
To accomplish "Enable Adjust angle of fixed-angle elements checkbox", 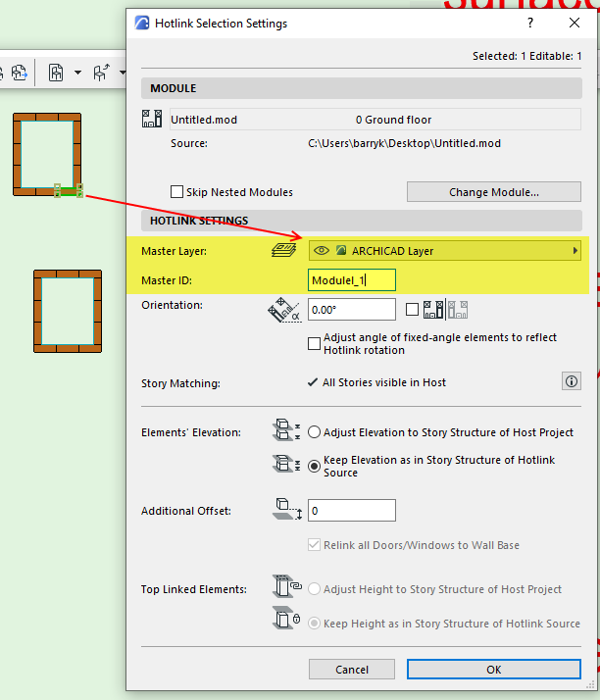I will [x=315, y=344].
